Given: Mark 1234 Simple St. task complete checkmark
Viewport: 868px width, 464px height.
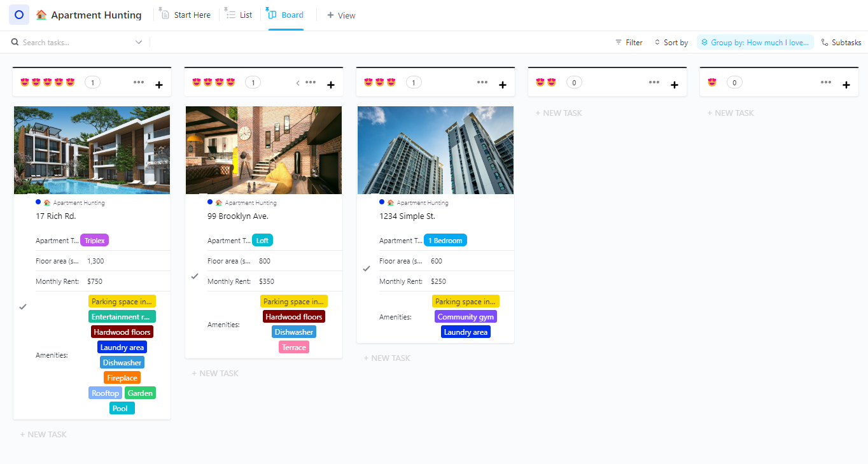Looking at the screenshot, I should tap(367, 269).
